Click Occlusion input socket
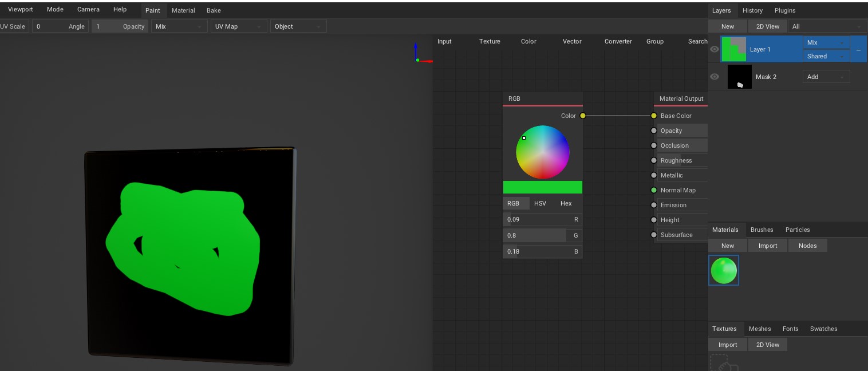 654,145
